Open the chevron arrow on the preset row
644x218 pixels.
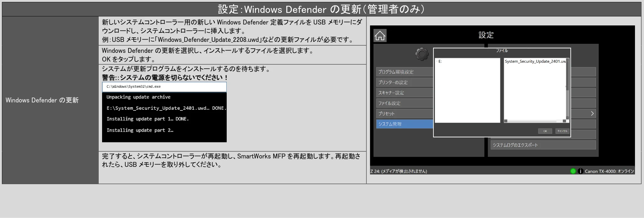point(592,113)
